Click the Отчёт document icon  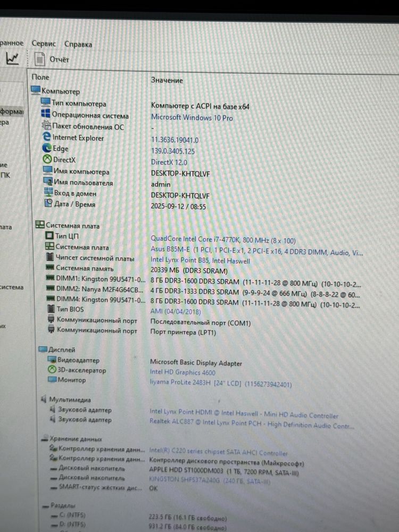click(x=40, y=59)
